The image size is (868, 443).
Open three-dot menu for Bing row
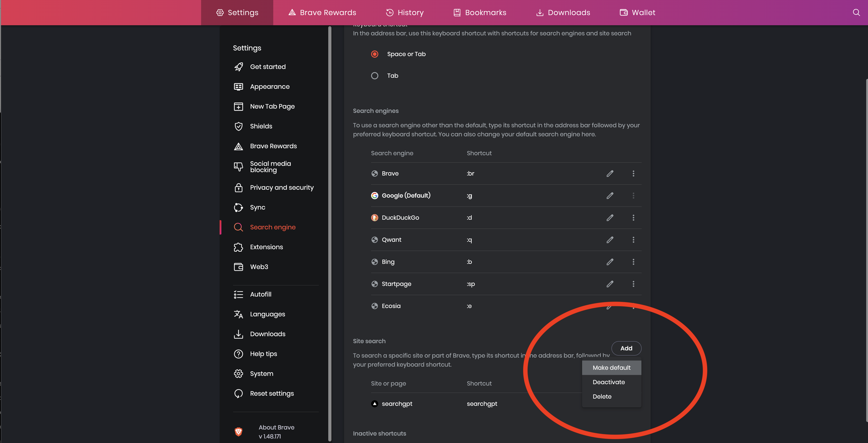point(633,262)
